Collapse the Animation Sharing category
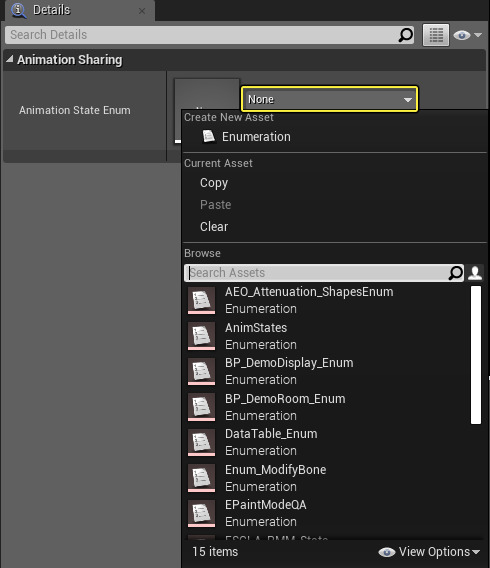 pyautogui.click(x=9, y=59)
